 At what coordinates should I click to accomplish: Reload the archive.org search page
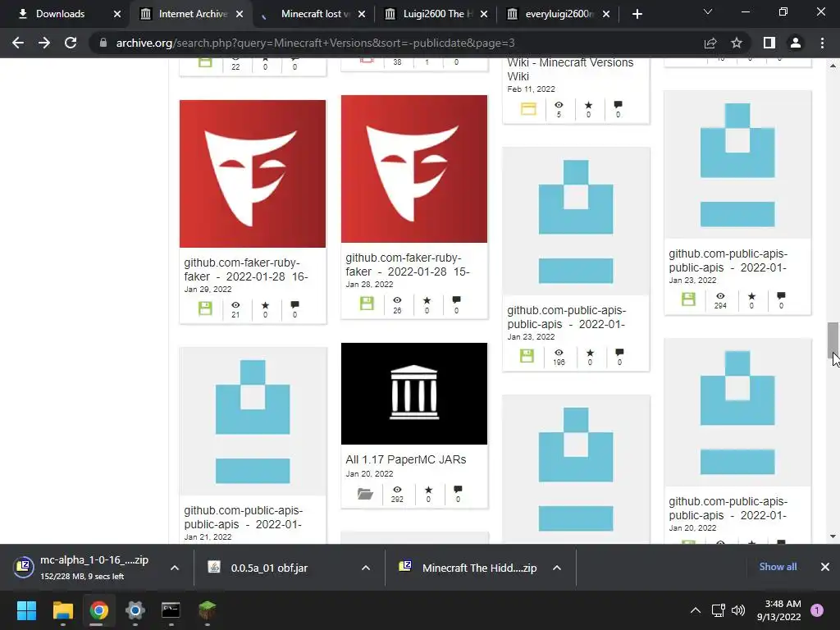coord(71,43)
